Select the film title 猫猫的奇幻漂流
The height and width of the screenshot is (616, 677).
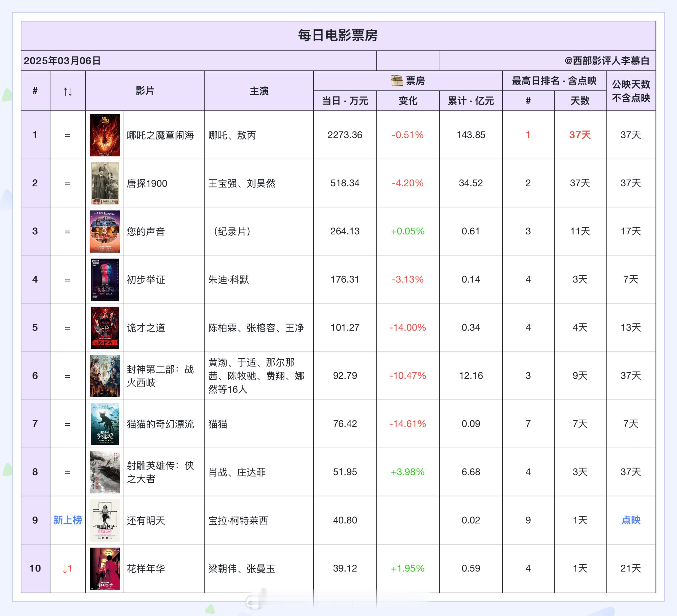click(x=160, y=424)
